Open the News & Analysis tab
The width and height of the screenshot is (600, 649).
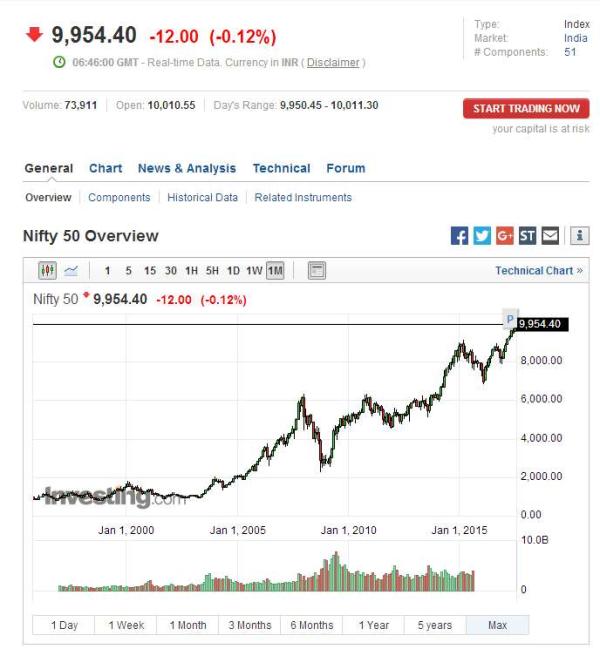(x=187, y=168)
